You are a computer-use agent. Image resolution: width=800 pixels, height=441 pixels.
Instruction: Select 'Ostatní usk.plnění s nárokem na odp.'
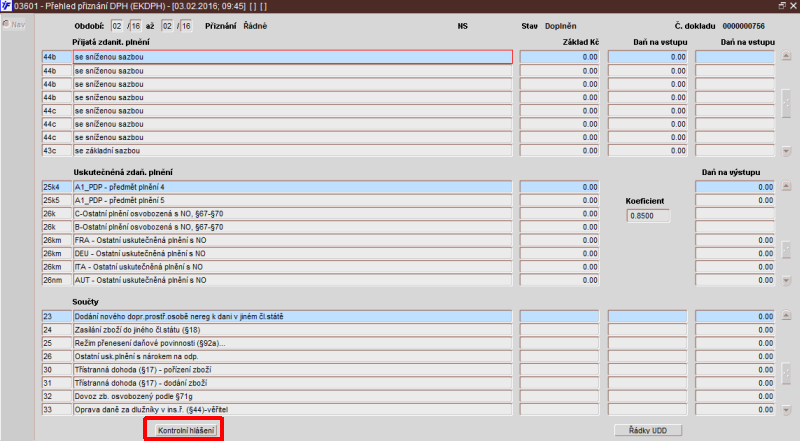(x=292, y=356)
